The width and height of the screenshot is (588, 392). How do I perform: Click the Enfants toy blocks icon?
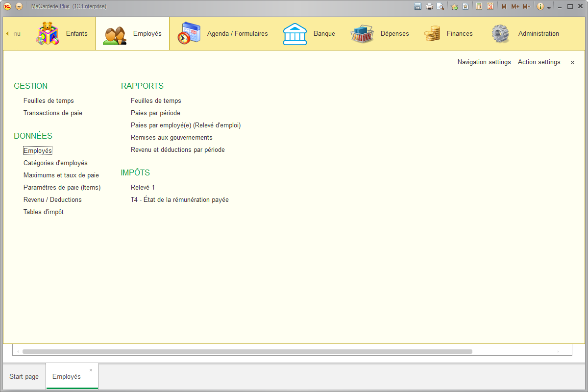(x=47, y=33)
